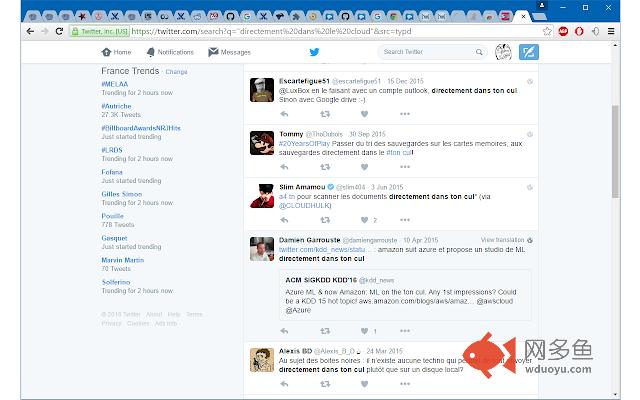
Task: Open more options on Slim Amamou's tweet
Action: click(404, 220)
